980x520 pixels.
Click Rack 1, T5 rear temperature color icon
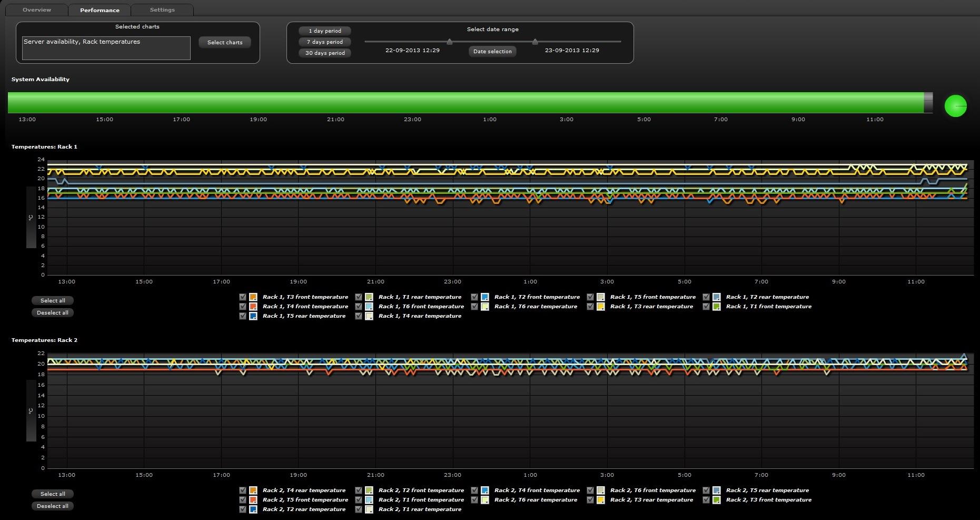pos(253,316)
